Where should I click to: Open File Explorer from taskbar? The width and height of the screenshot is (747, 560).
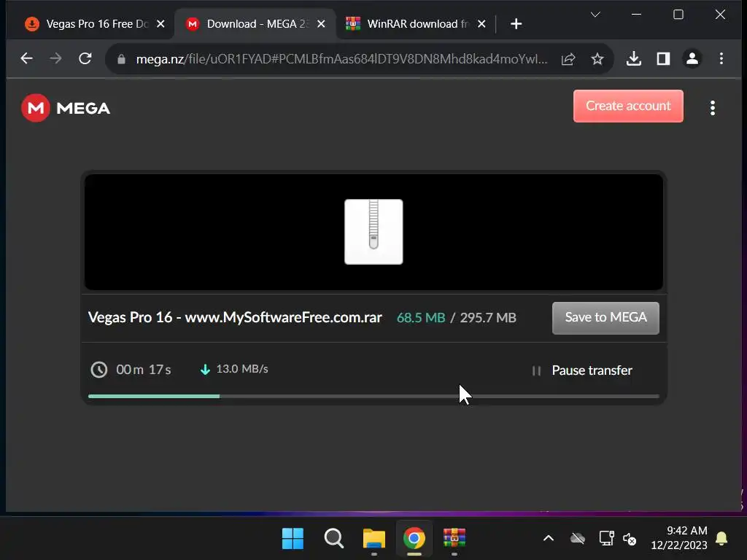(374, 539)
